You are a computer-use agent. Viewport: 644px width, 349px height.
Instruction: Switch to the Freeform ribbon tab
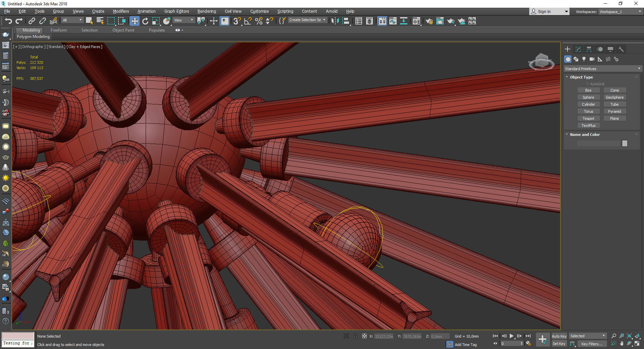(59, 30)
